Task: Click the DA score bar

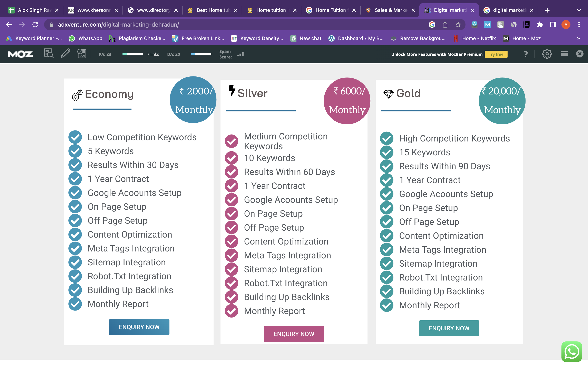Action: click(x=201, y=54)
